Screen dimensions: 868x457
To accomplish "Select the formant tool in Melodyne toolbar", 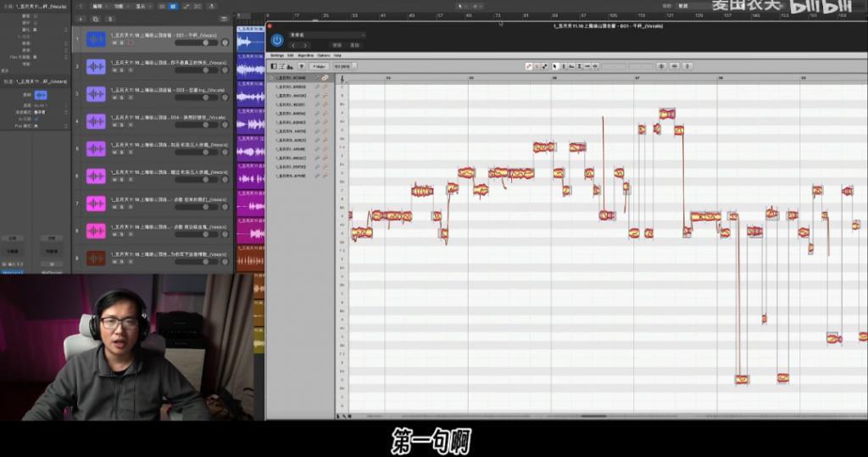I will (572, 66).
